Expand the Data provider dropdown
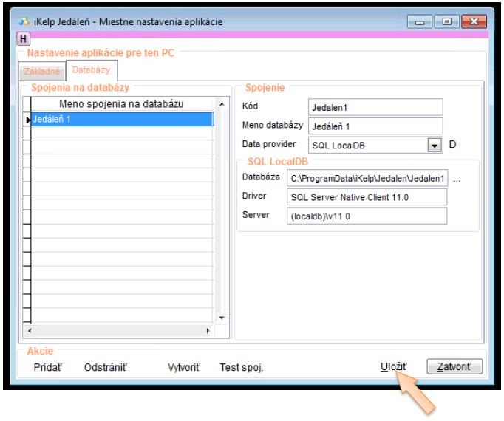Viewport: 504px width, 421px height. pos(435,146)
